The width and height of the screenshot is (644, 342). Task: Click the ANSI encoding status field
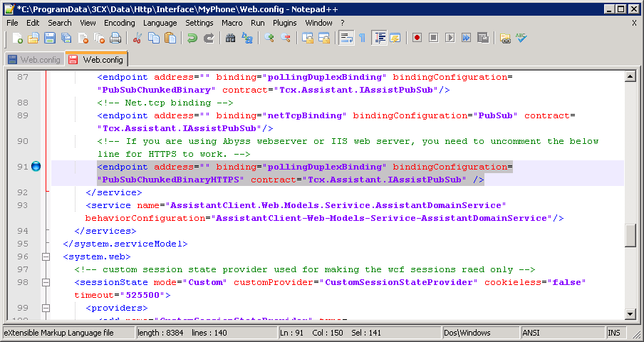(x=563, y=333)
